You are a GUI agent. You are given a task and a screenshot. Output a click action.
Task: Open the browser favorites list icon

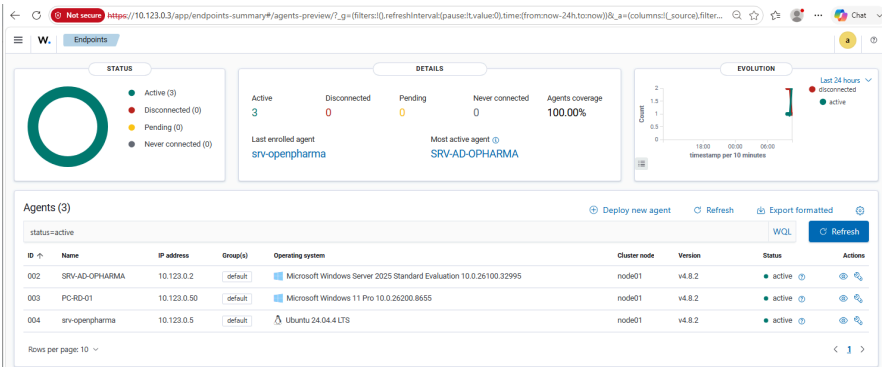(x=776, y=16)
